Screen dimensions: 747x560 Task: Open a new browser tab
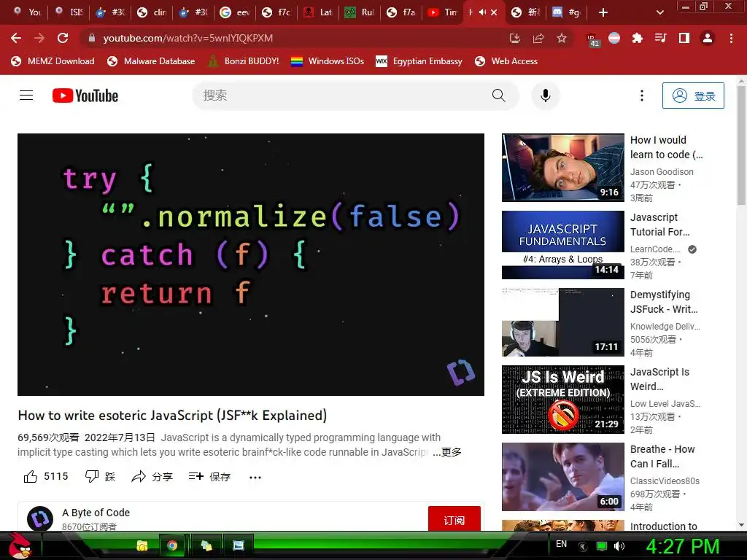(603, 12)
